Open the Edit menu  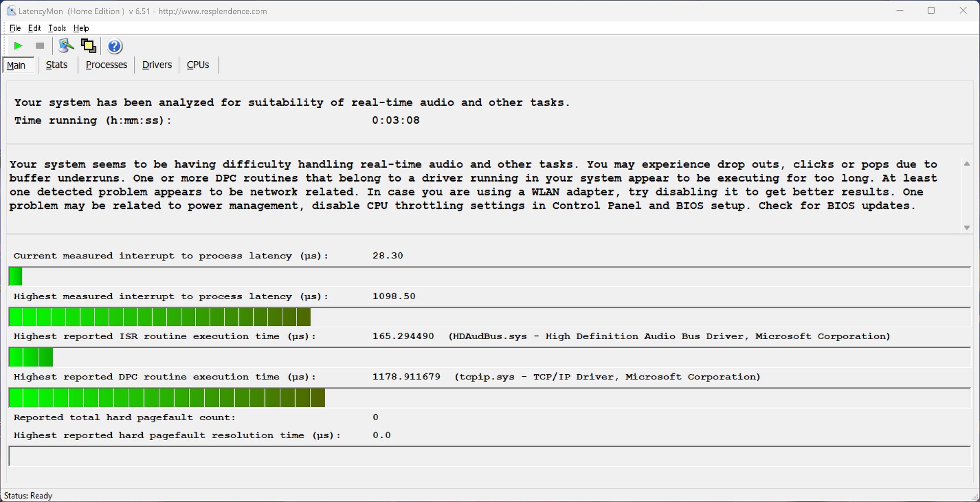34,28
